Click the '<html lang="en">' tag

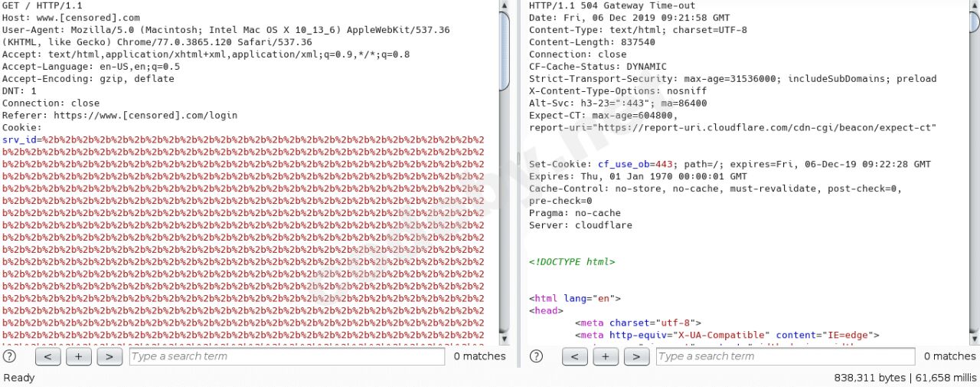pos(575,300)
